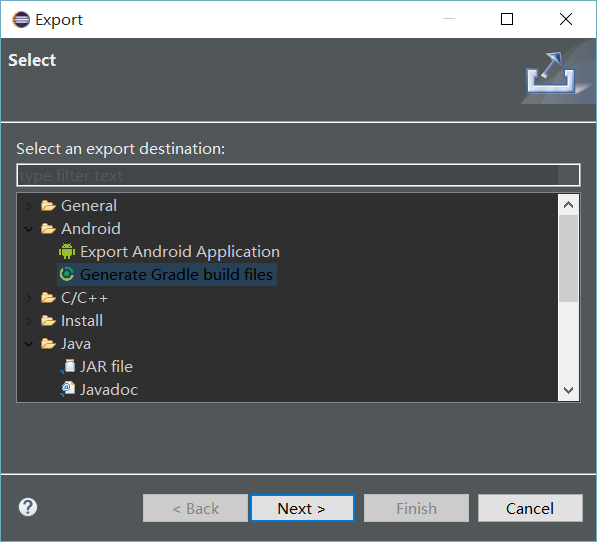The image size is (597, 542).
Task: Select Generate Gradle build files
Action: coord(176,274)
